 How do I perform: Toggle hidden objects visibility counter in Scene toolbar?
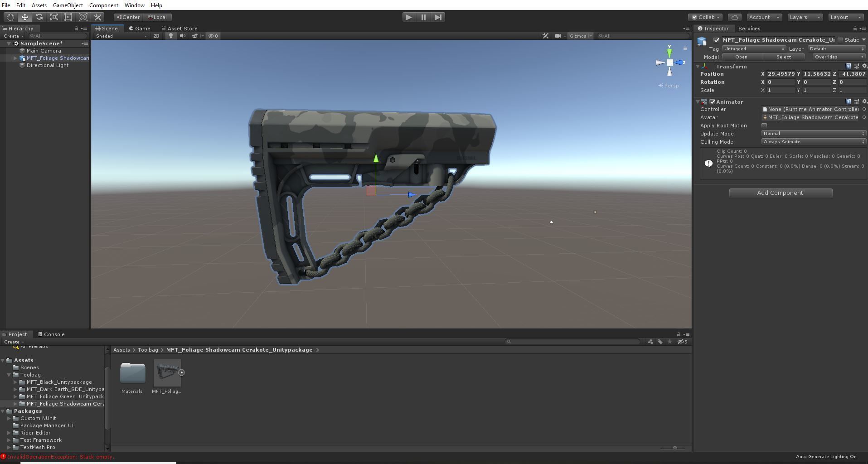point(213,36)
